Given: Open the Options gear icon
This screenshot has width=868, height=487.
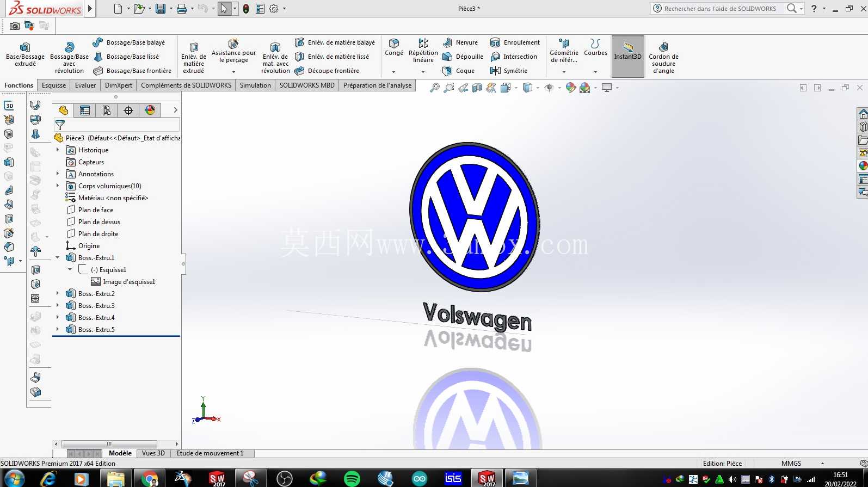Looking at the screenshot, I should [274, 9].
